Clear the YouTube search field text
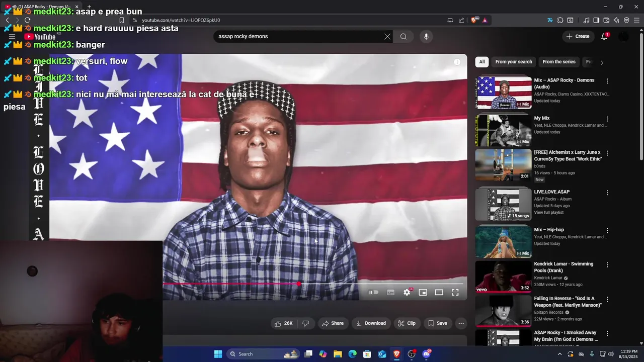The height and width of the screenshot is (362, 644). (x=387, y=36)
